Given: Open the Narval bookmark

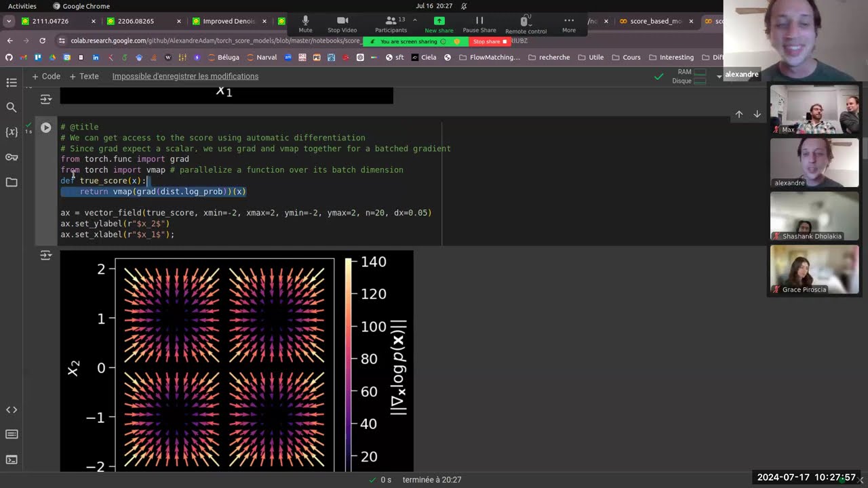Looking at the screenshot, I should pos(261,58).
